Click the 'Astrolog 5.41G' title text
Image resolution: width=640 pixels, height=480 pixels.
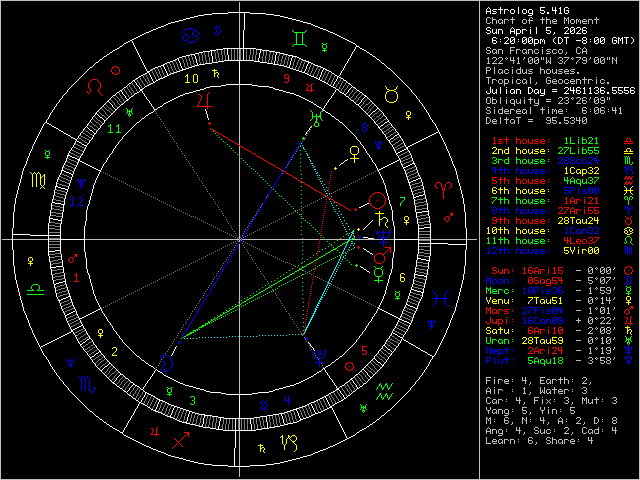(527, 11)
